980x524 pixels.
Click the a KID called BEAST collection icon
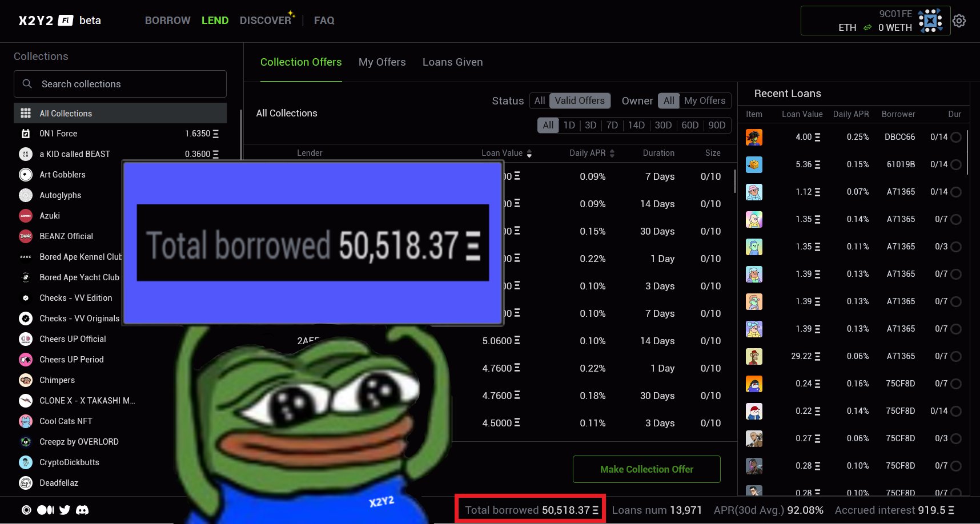(26, 154)
